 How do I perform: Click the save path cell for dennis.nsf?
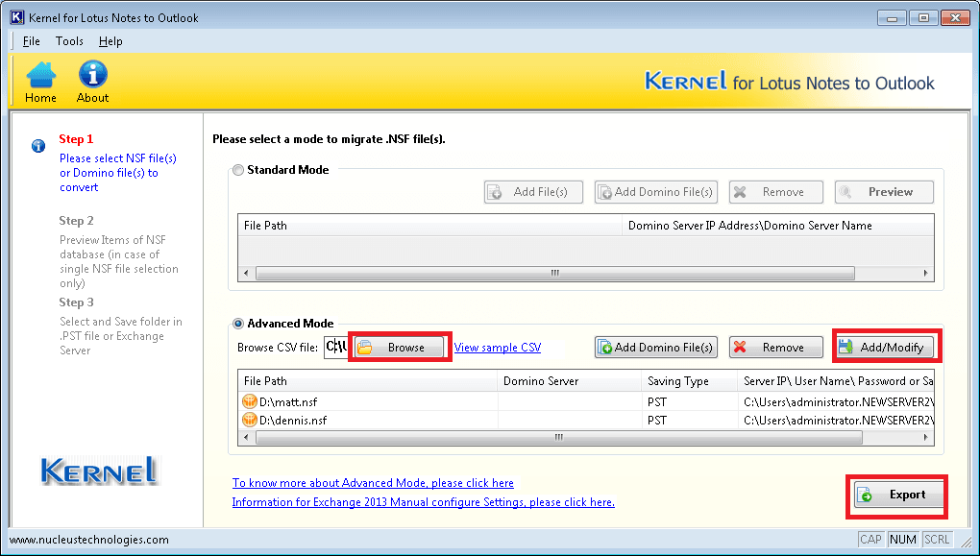click(x=836, y=420)
